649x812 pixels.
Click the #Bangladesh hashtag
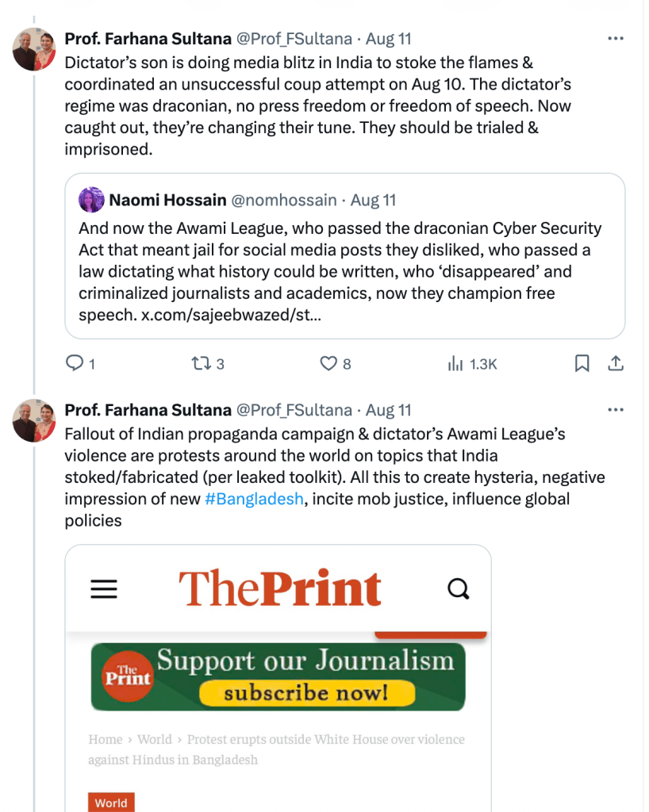click(x=254, y=500)
